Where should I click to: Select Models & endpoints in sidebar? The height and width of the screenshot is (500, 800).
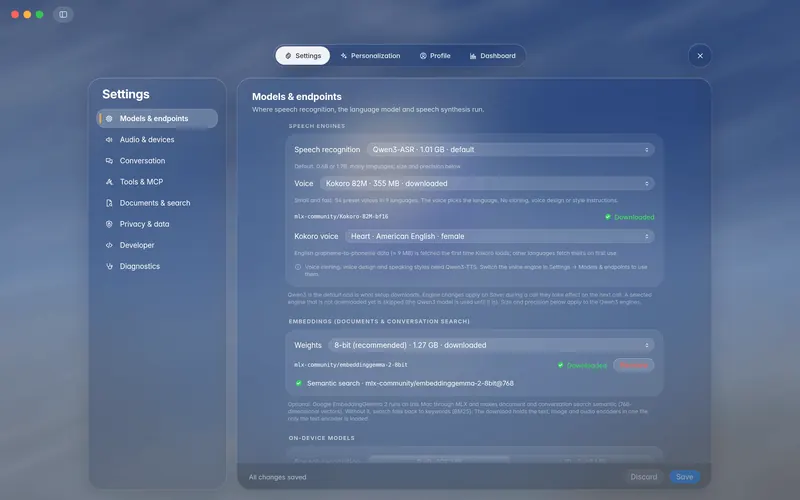point(157,118)
